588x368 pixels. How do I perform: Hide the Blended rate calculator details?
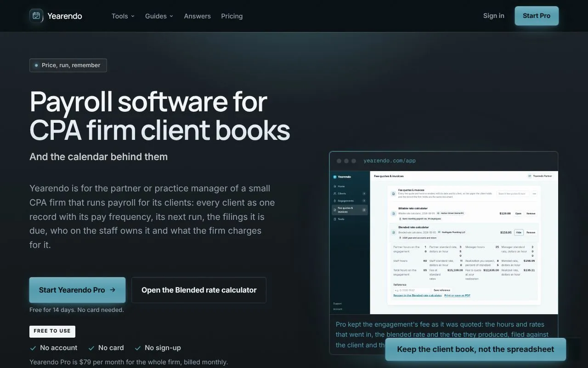coord(519,232)
